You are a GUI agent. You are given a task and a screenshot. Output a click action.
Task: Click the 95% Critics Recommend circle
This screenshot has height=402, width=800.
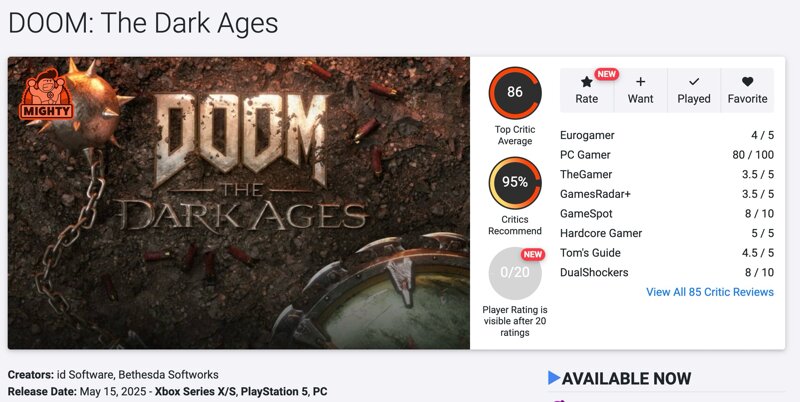coord(515,182)
